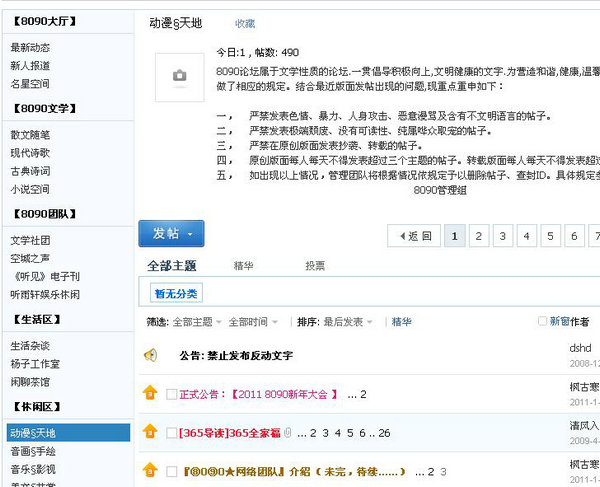Expand the 全部主题 filter dropdown

click(197, 322)
